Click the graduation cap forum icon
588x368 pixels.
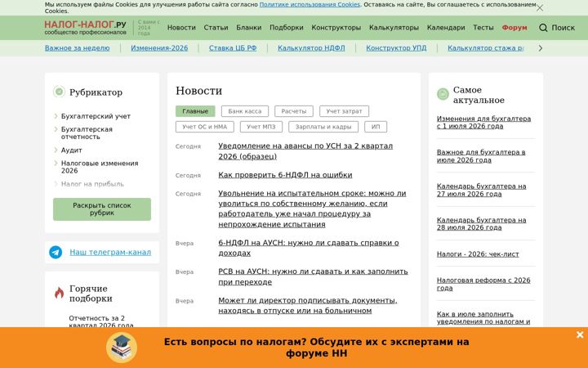(x=122, y=348)
